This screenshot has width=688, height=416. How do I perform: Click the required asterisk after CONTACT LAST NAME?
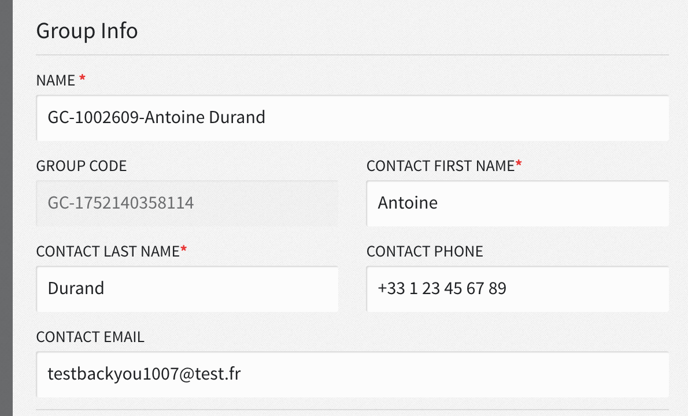(184, 249)
